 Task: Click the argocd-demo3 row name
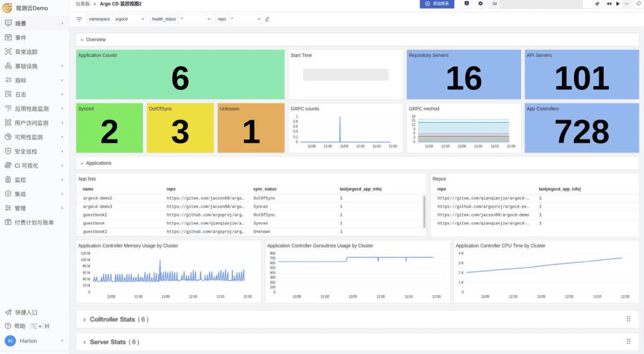(x=98, y=207)
